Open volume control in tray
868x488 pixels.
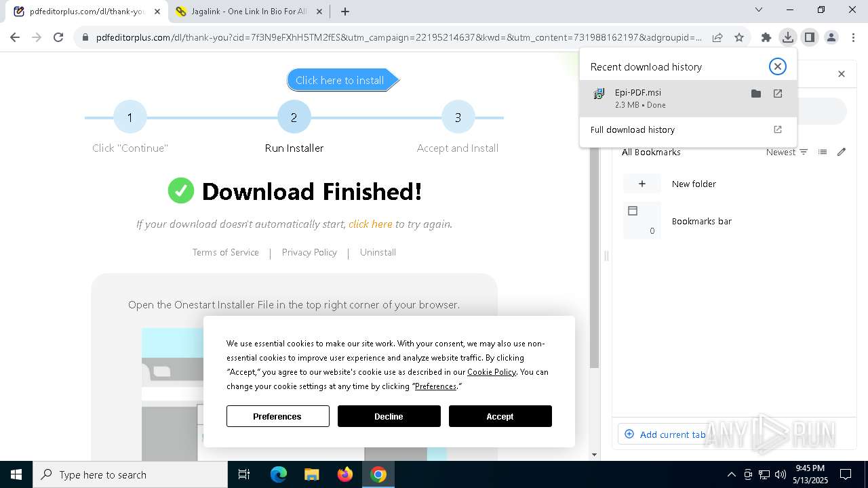(x=781, y=474)
